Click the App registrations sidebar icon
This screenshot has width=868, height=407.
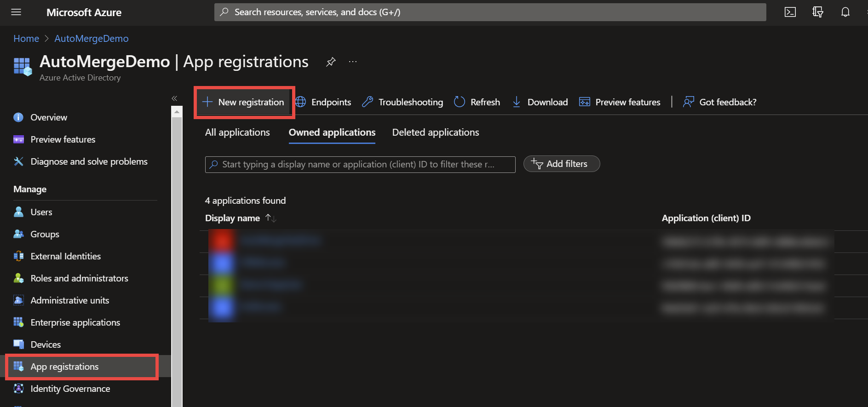(18, 367)
